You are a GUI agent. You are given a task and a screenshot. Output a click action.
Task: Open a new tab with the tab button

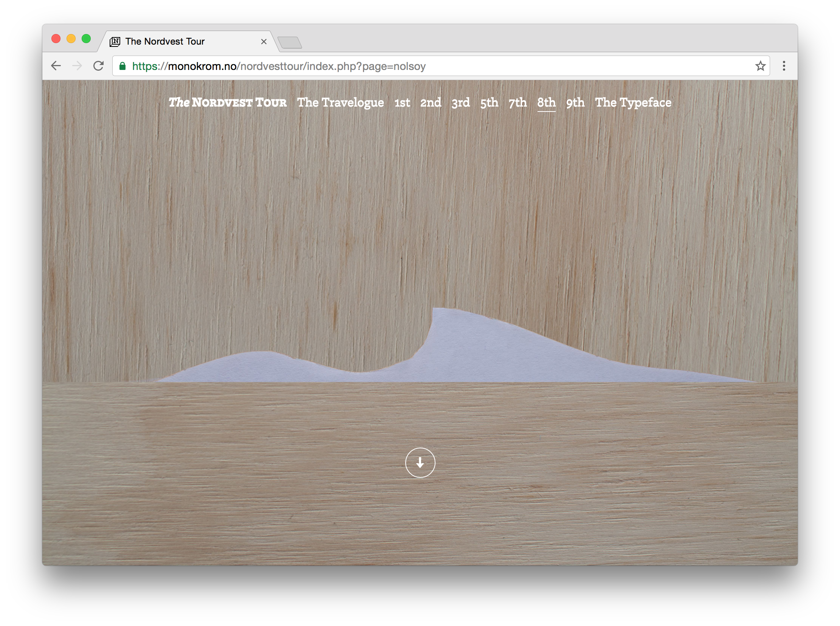coord(290,42)
